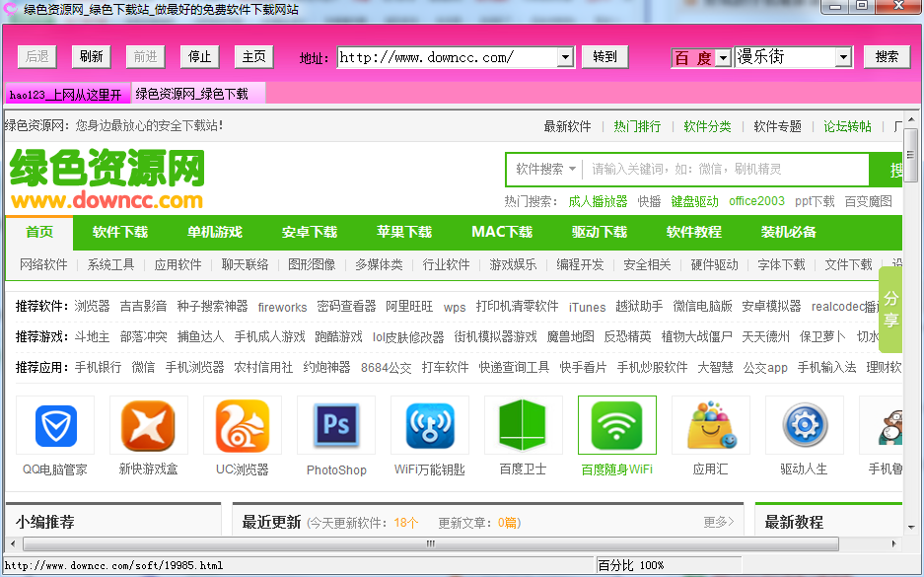This screenshot has width=924, height=577.
Task: Open the 应用汇 app store icon
Action: pos(710,425)
